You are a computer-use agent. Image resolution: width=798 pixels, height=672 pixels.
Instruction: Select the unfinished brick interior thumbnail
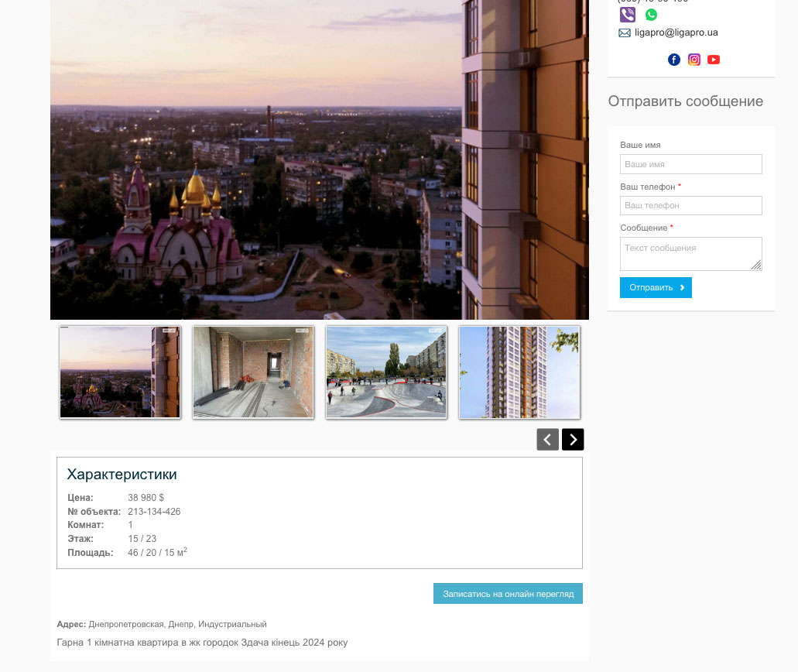pos(253,372)
